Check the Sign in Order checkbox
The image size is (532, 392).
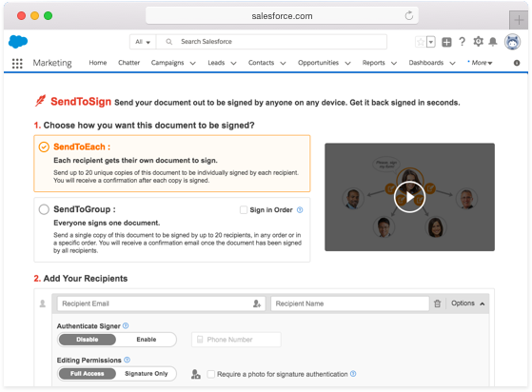[244, 210]
